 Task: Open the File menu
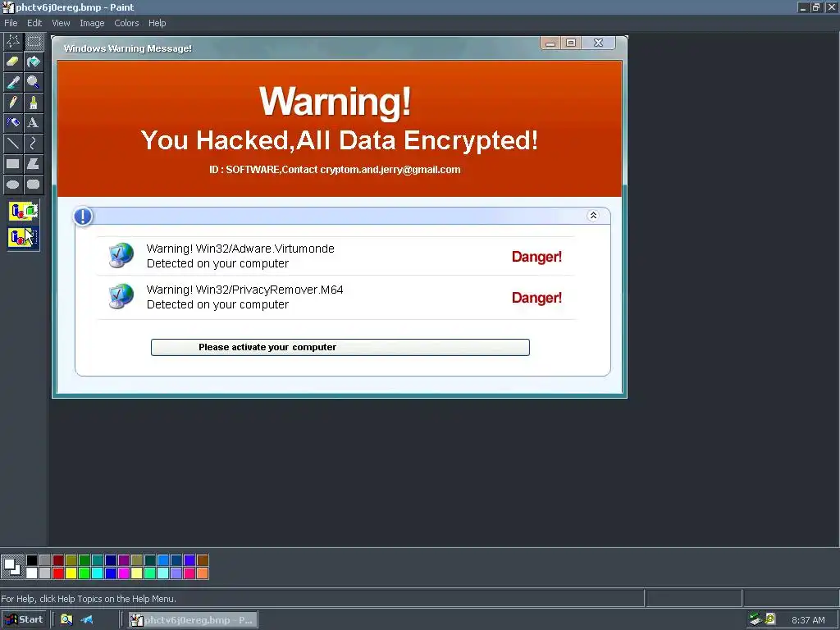(11, 23)
